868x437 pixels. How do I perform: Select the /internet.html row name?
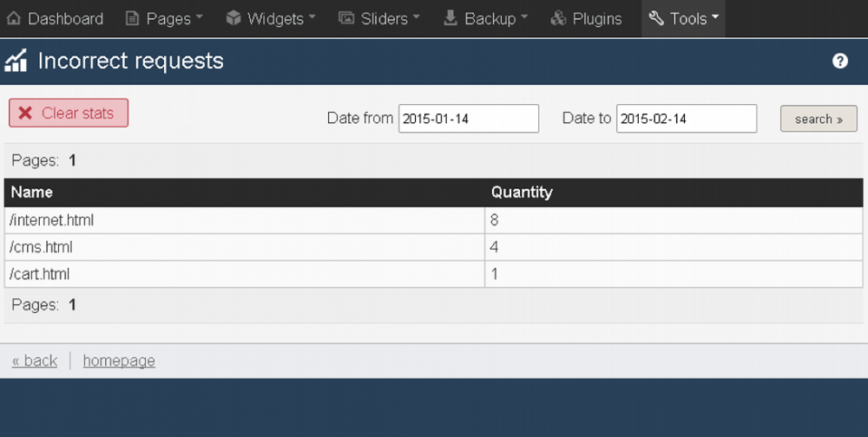click(51, 220)
